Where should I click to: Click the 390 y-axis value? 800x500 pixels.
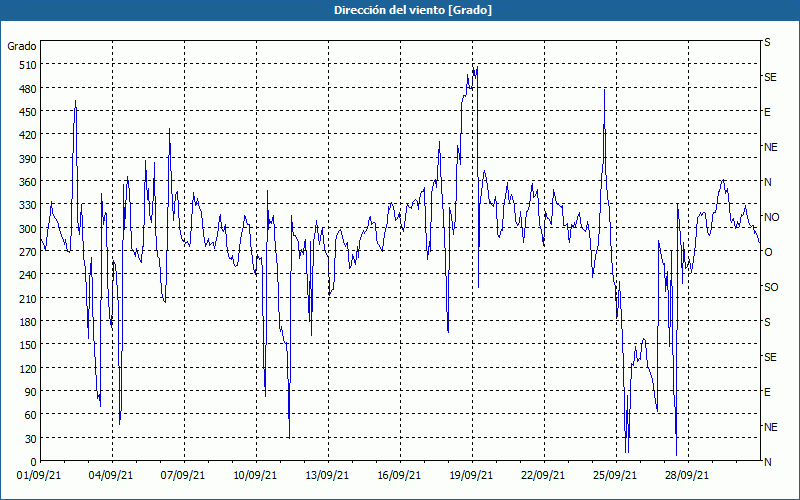click(27, 158)
